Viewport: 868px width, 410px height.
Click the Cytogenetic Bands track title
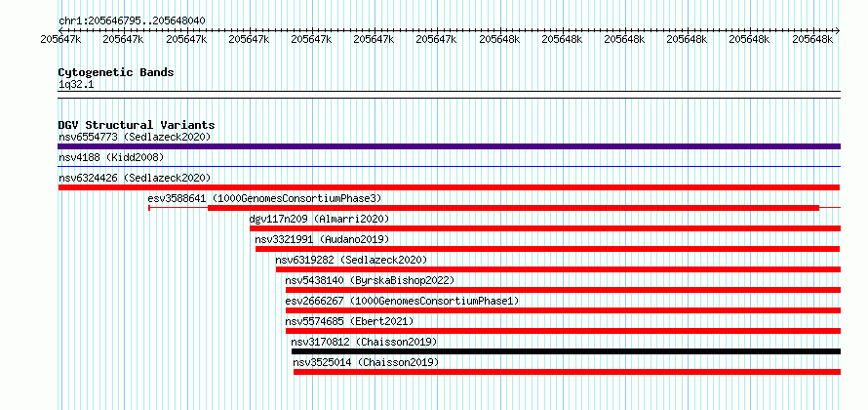tap(116, 72)
